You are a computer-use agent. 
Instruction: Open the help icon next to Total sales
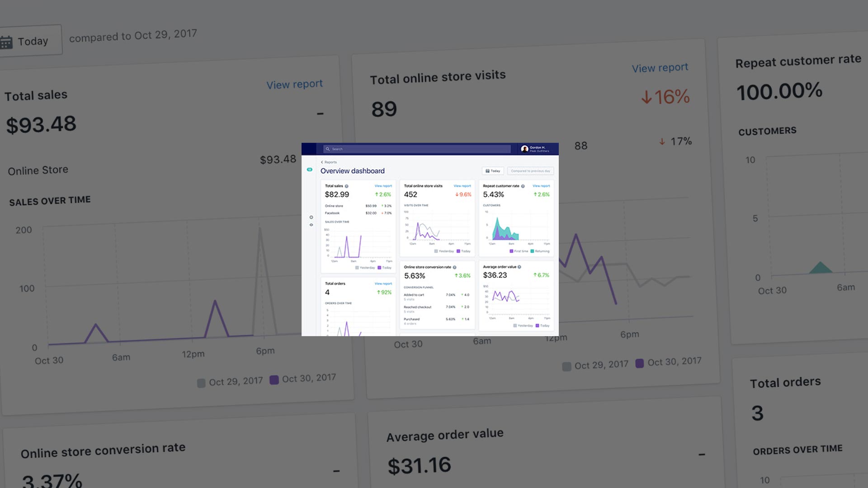point(346,186)
